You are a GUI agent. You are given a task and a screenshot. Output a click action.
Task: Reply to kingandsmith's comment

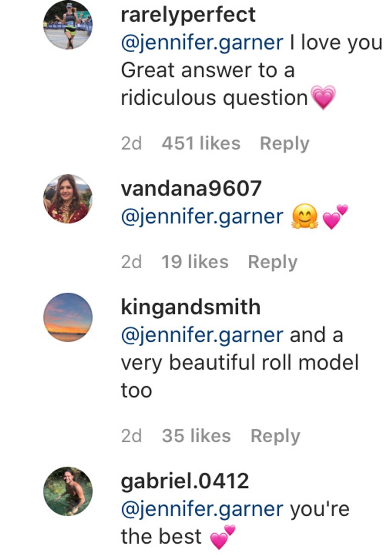coord(275,436)
